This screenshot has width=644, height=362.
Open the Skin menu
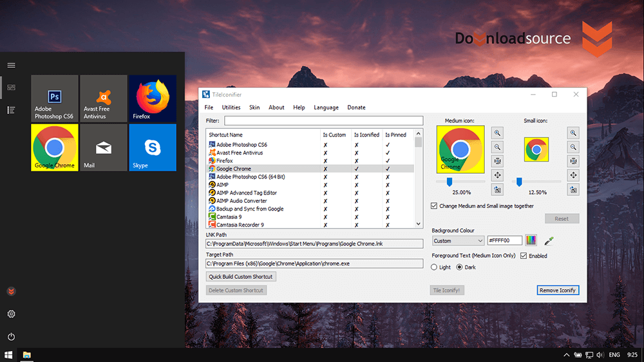pyautogui.click(x=254, y=107)
